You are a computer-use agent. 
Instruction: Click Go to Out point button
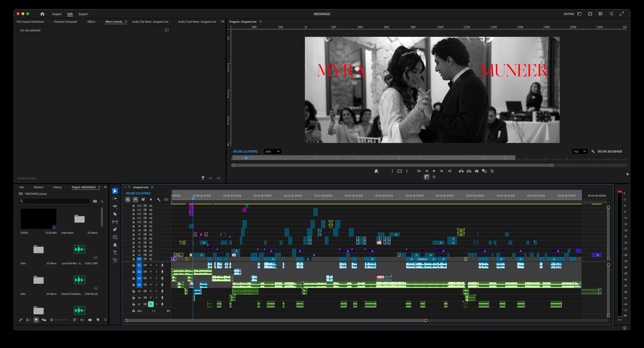point(450,171)
